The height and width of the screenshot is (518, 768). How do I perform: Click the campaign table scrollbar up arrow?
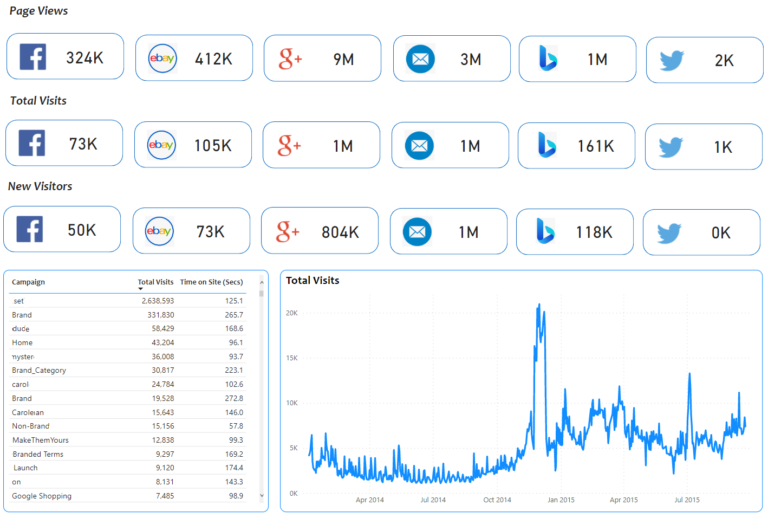[262, 283]
